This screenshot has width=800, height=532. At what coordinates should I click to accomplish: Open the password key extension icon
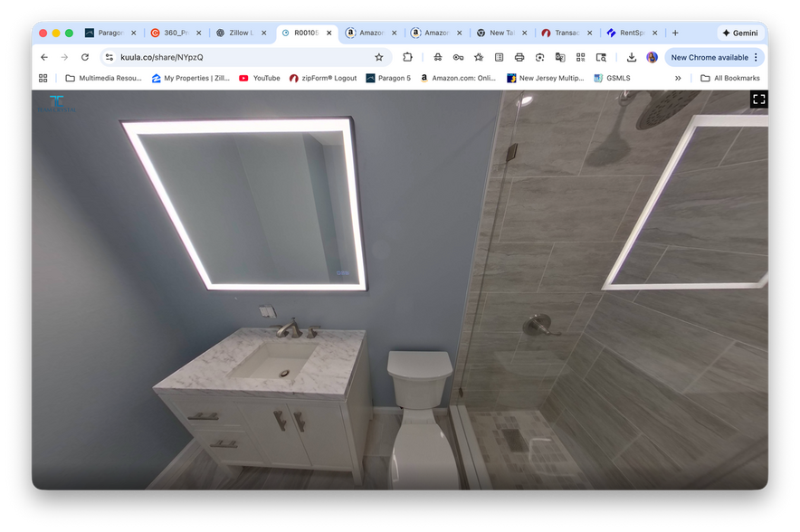(458, 57)
